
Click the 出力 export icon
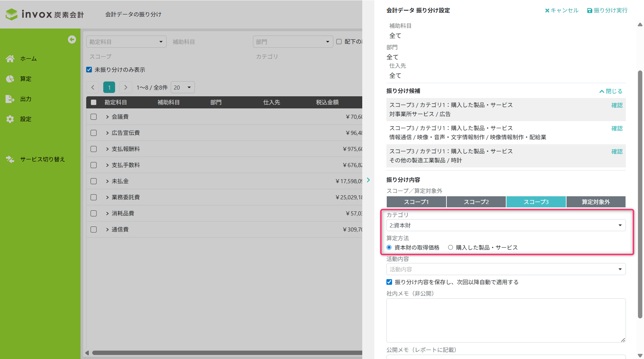pos(10,99)
